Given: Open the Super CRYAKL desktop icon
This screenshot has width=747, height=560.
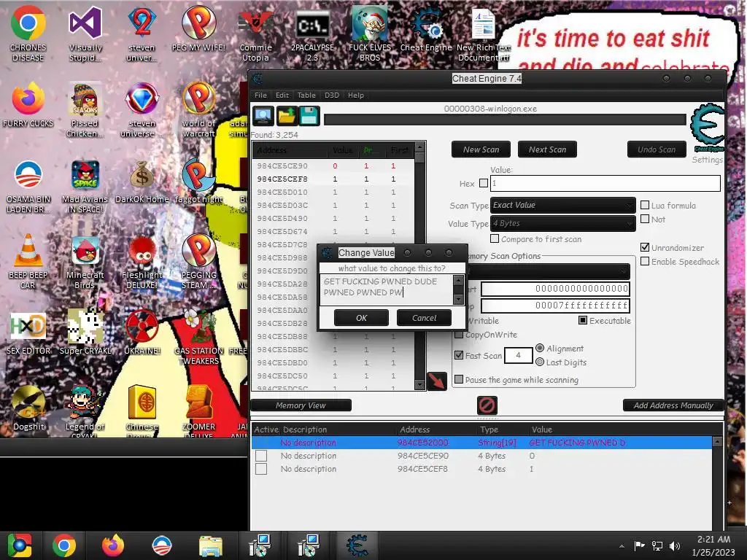Looking at the screenshot, I should [x=85, y=333].
